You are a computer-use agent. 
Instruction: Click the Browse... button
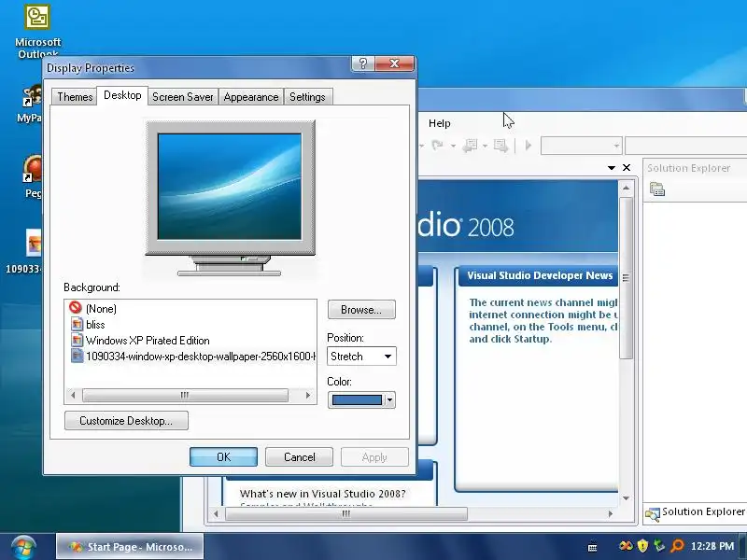[361, 310]
